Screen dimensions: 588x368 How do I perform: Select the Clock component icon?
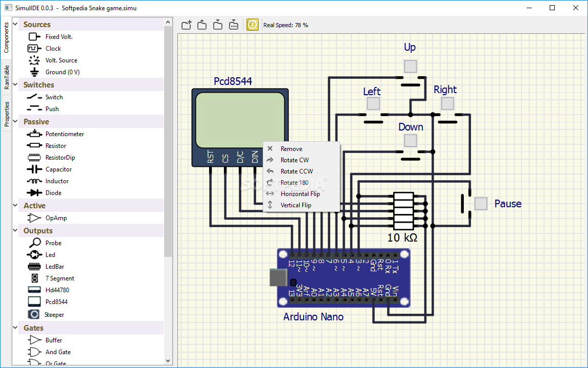coord(34,49)
